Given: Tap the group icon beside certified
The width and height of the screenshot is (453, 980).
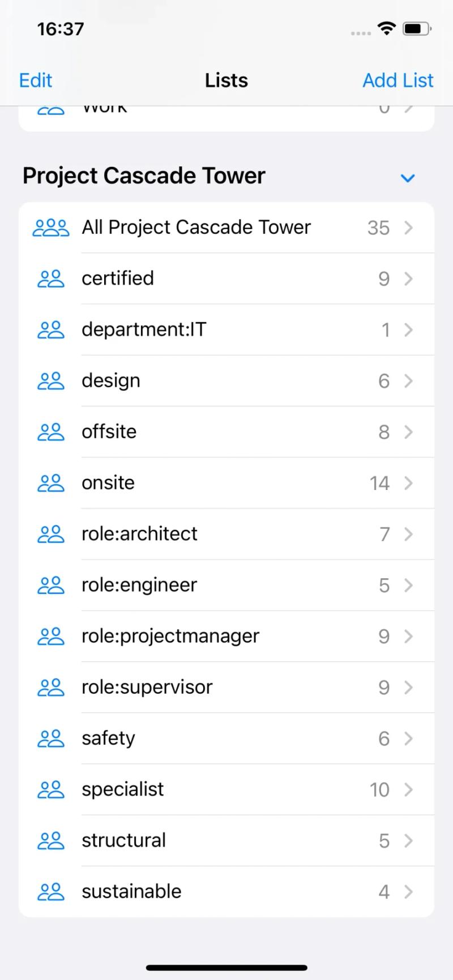Looking at the screenshot, I should [x=50, y=278].
